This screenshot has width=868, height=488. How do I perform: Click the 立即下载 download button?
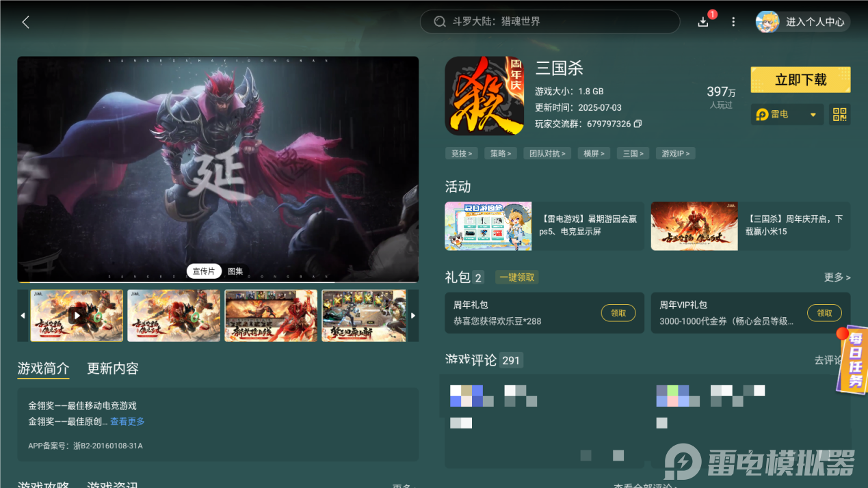800,79
